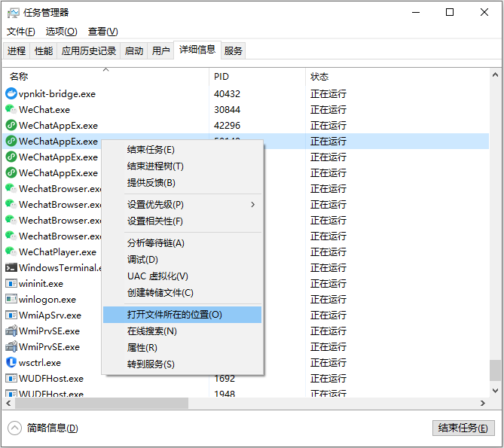
Task: Click the WeChat.exe process icon
Action: pos(11,109)
